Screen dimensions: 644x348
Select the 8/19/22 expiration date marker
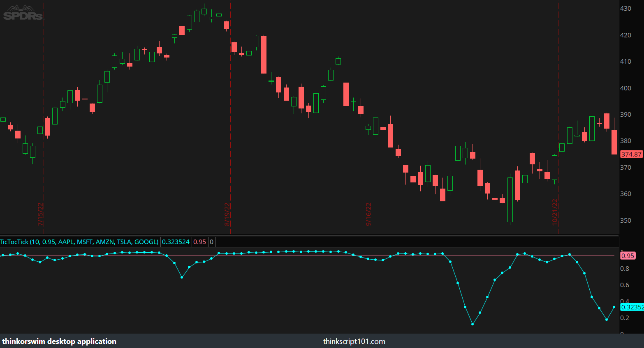pyautogui.click(x=227, y=214)
